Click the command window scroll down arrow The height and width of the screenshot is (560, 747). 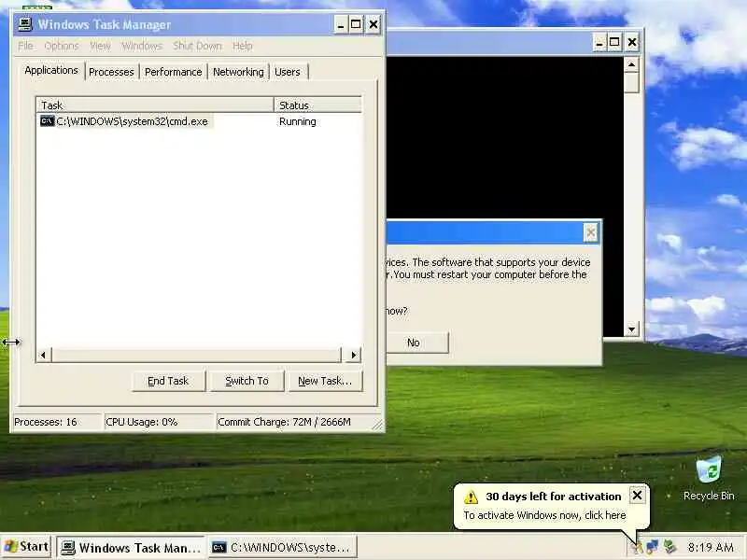(x=632, y=329)
